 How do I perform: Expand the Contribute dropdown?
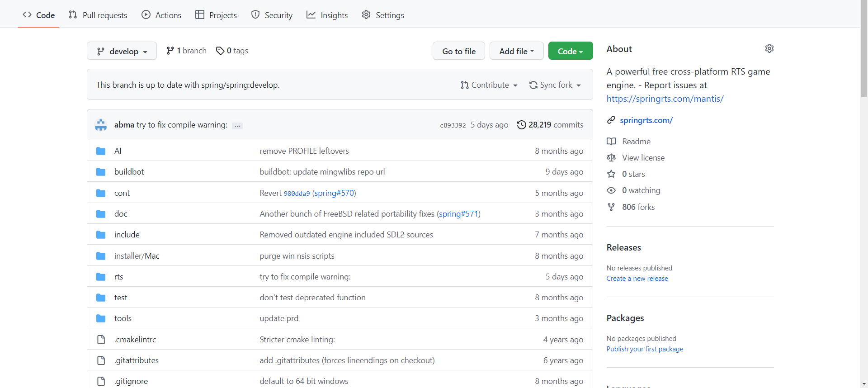click(489, 85)
